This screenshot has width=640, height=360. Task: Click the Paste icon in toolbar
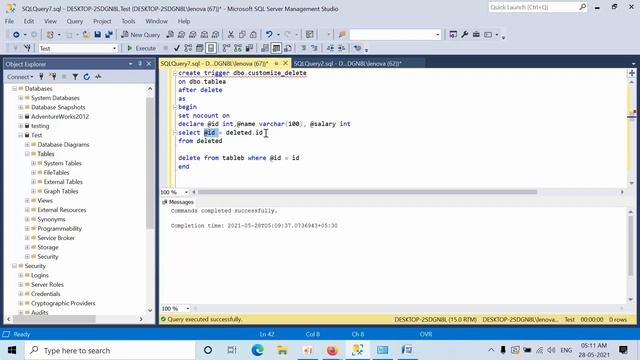253,35
